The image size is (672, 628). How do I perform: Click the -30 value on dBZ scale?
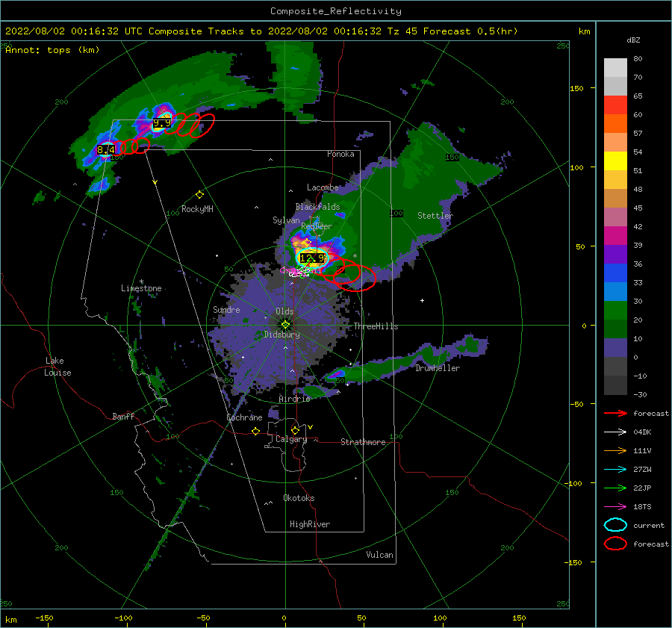640,394
